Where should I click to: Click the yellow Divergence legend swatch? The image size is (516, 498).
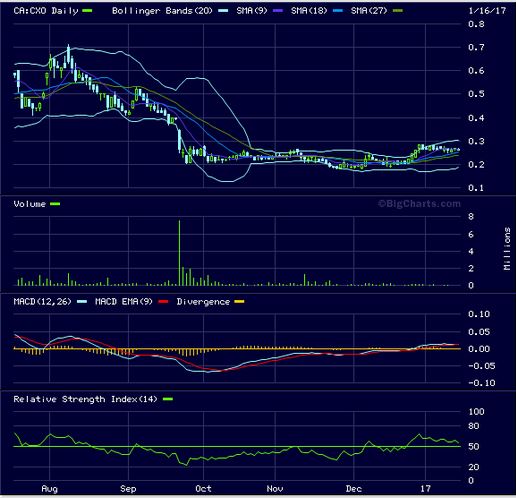(239, 302)
